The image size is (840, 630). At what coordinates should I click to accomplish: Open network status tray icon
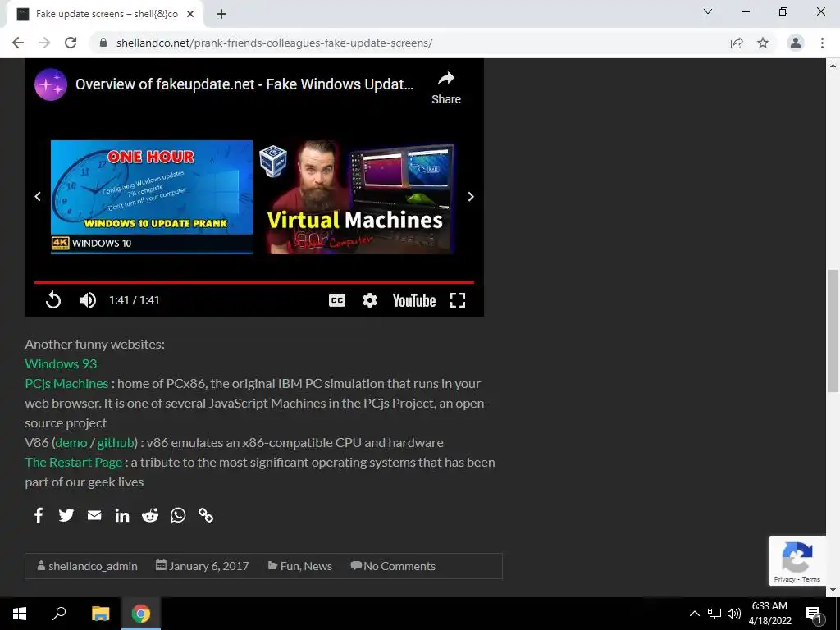coord(714,614)
